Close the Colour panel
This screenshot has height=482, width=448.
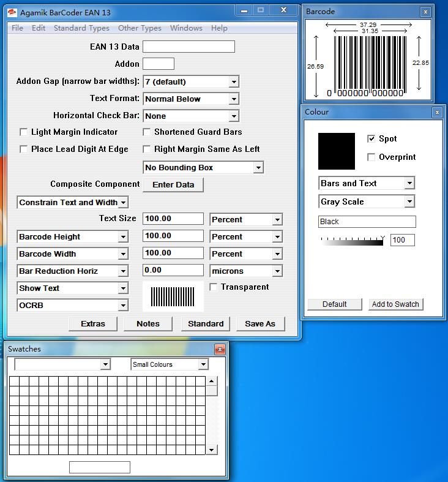[x=436, y=112]
